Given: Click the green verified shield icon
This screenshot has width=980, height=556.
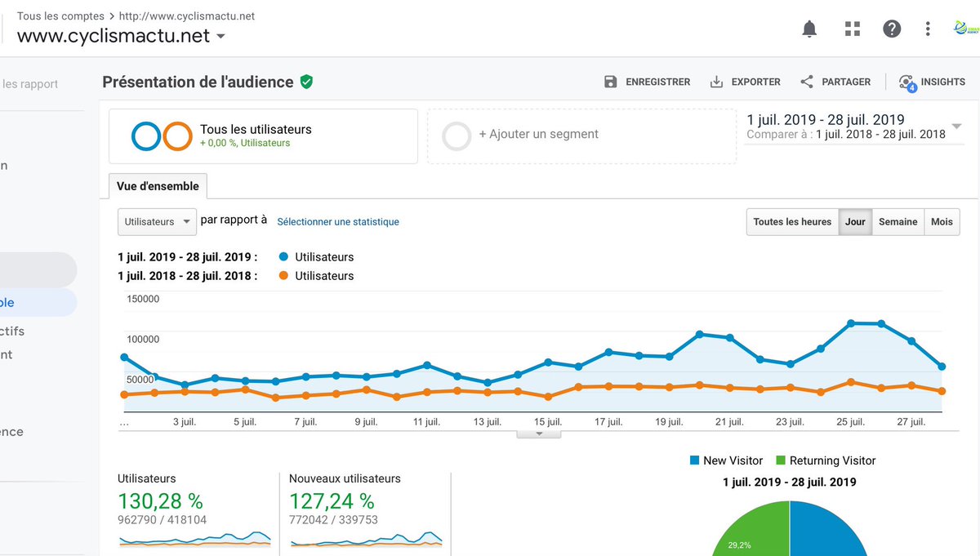Looking at the screenshot, I should point(306,82).
